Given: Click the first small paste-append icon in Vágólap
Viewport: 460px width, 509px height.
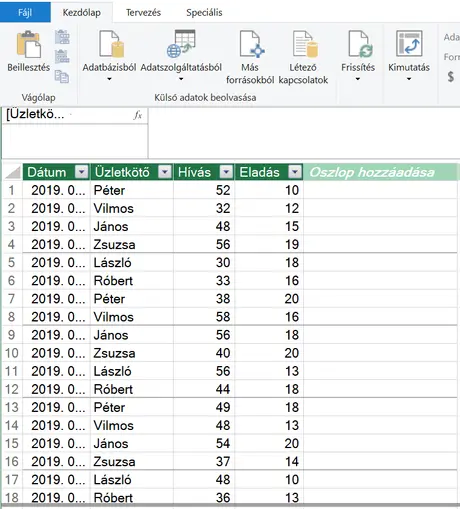Looking at the screenshot, I should click(62, 37).
